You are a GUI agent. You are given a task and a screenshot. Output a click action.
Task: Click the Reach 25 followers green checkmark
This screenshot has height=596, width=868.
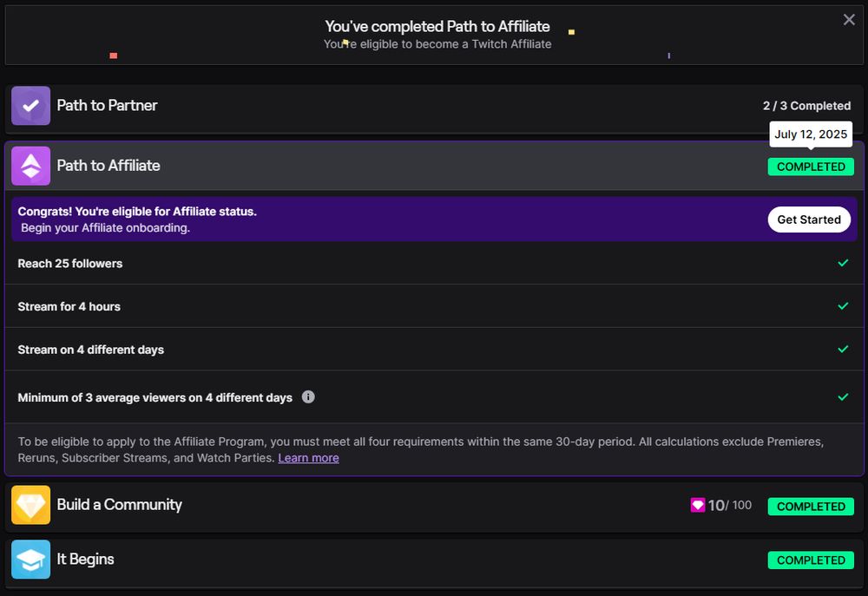(843, 263)
